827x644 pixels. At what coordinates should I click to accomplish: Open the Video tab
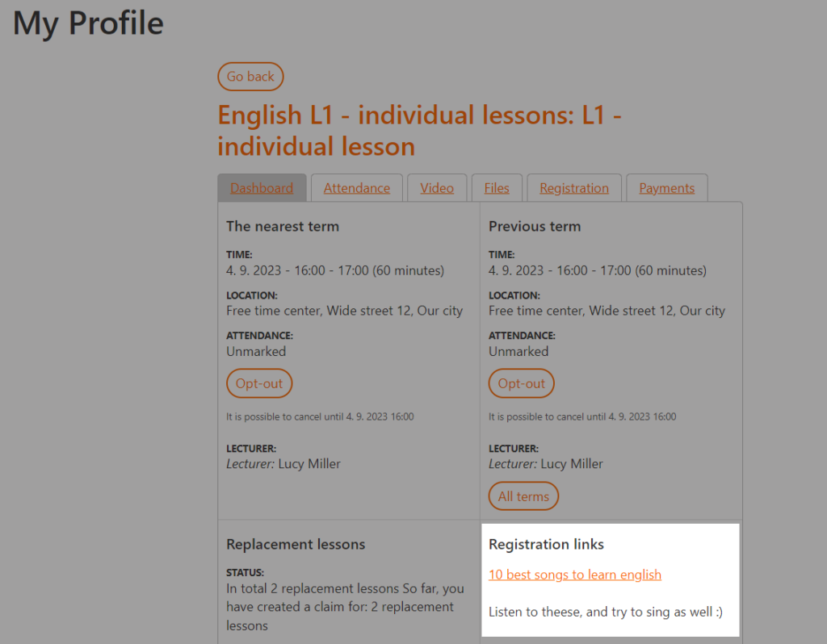[437, 188]
